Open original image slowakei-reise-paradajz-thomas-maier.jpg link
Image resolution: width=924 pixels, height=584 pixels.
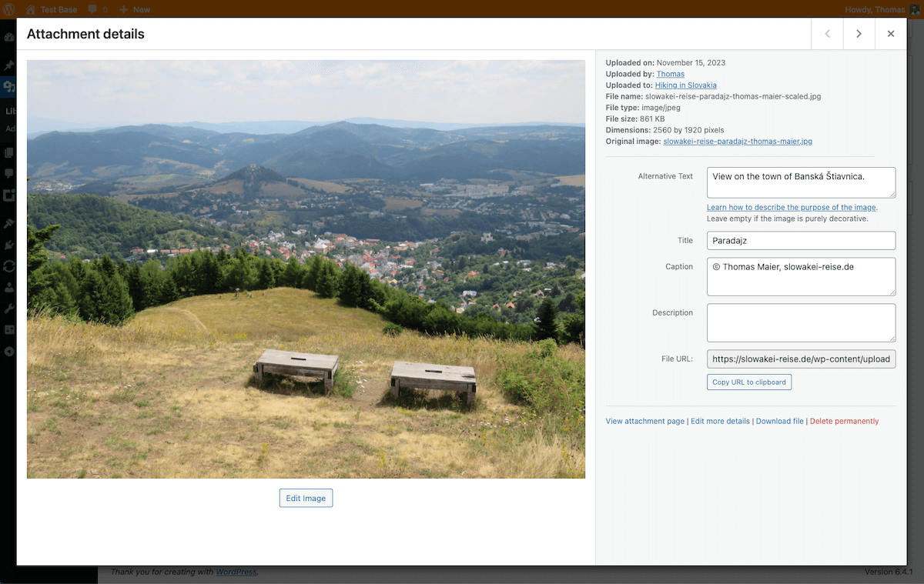point(738,142)
